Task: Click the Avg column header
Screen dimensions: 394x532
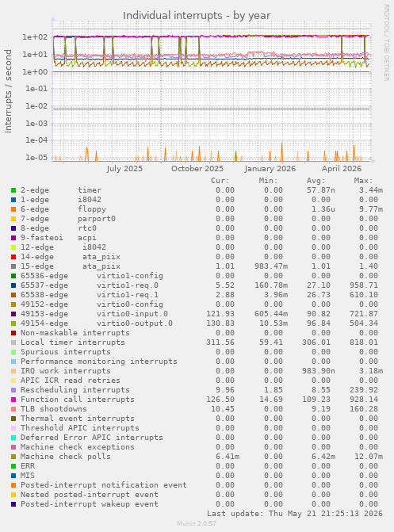Action: click(316, 181)
